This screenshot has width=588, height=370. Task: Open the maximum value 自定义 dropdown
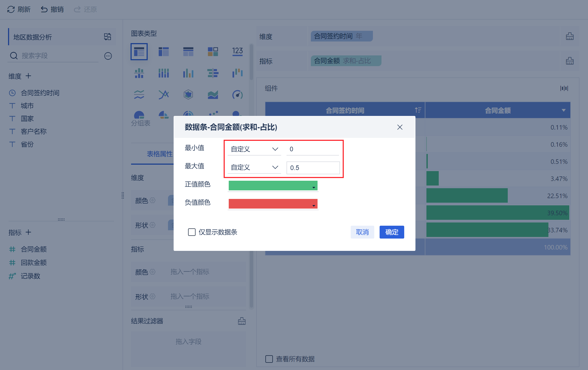click(254, 167)
